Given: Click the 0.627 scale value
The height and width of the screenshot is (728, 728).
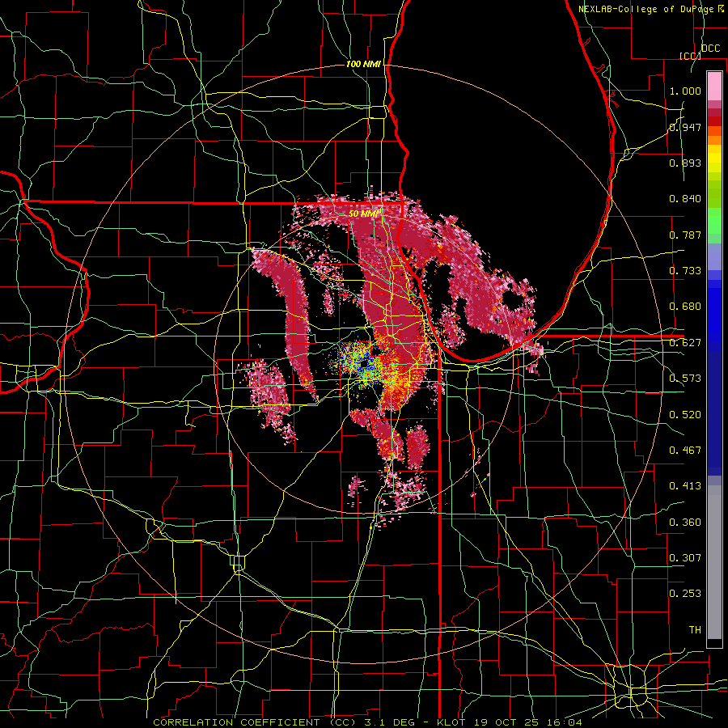Looking at the screenshot, I should (x=685, y=343).
